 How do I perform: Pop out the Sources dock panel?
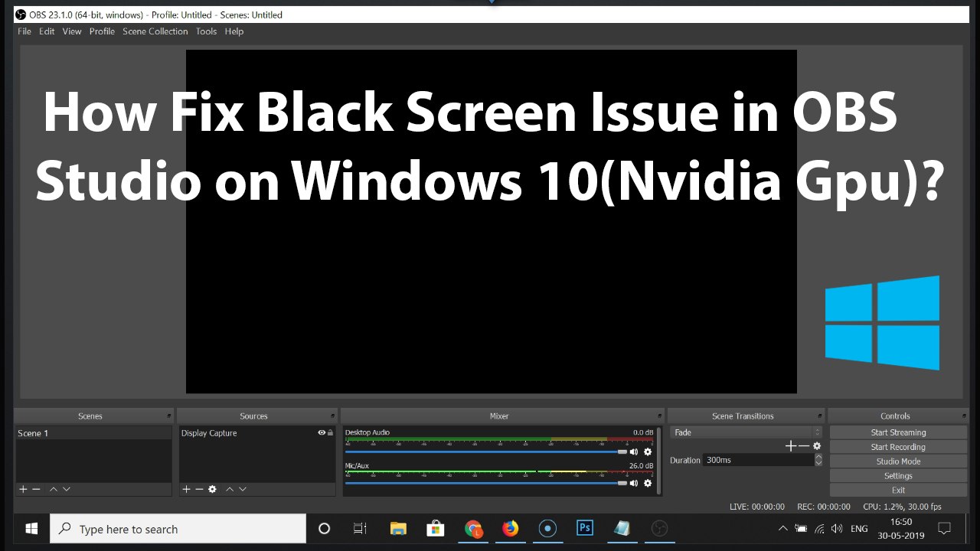pyautogui.click(x=332, y=416)
